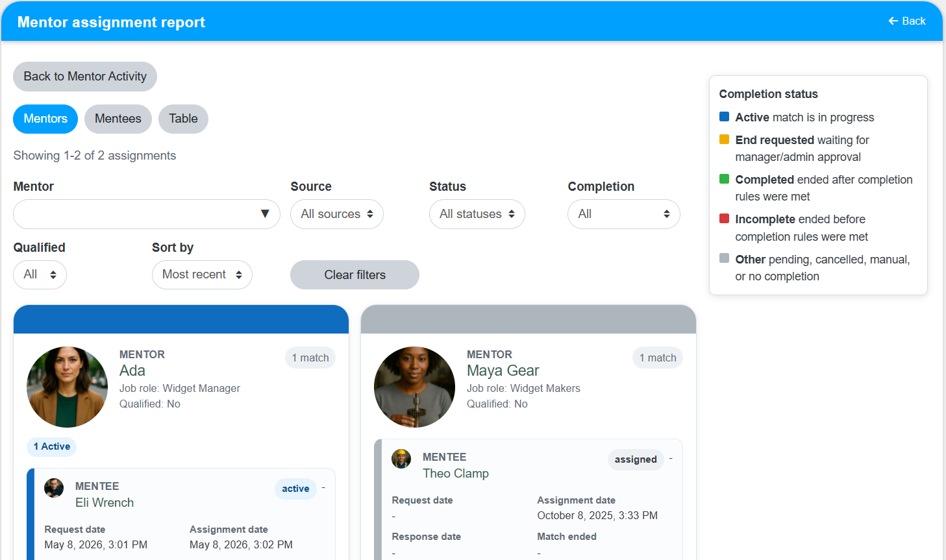Click 'Job role: Widget Manager' text
Image resolution: width=946 pixels, height=560 pixels.
[x=180, y=388]
